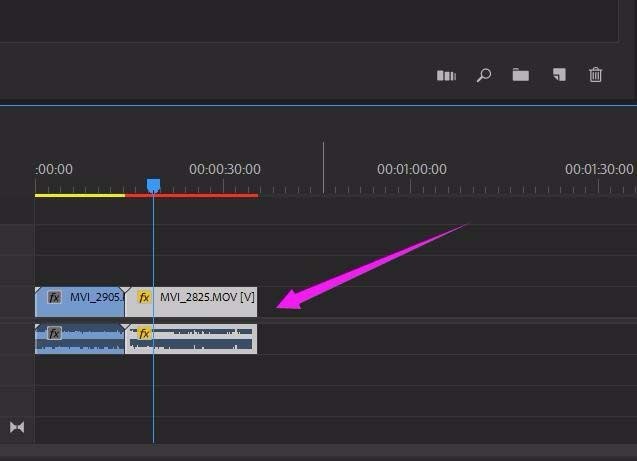Click the blue playhead handle
Screen dimensions: 637x461
coord(153,185)
